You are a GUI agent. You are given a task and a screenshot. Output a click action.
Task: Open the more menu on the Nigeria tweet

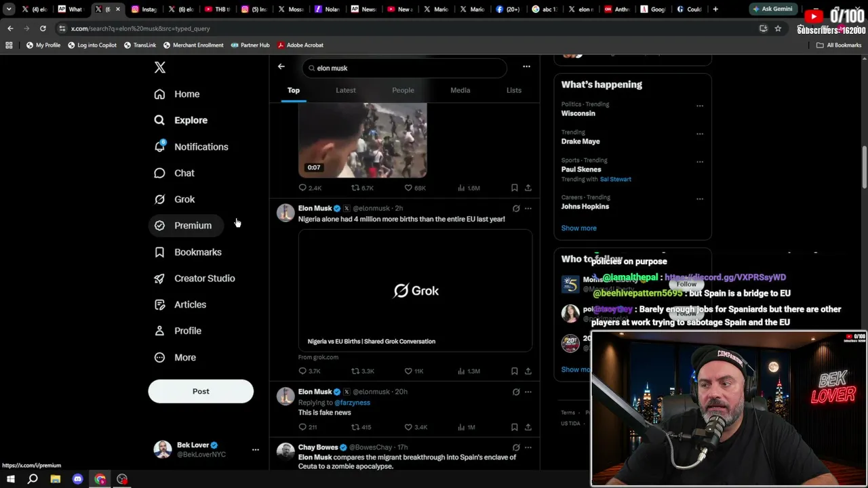tap(528, 208)
